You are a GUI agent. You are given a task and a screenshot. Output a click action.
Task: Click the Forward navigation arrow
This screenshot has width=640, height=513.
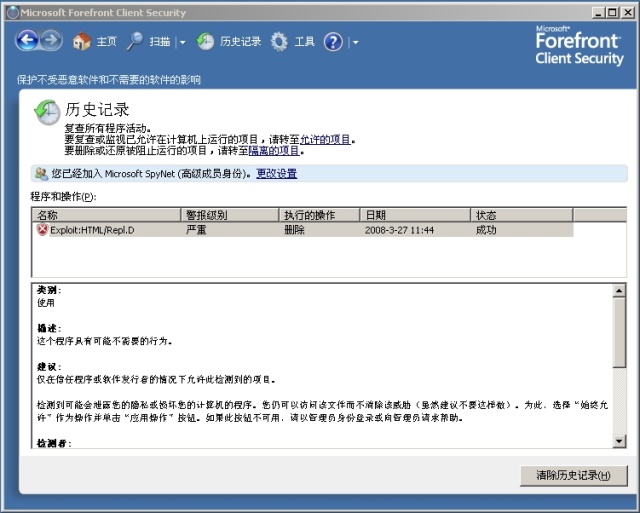(51, 41)
